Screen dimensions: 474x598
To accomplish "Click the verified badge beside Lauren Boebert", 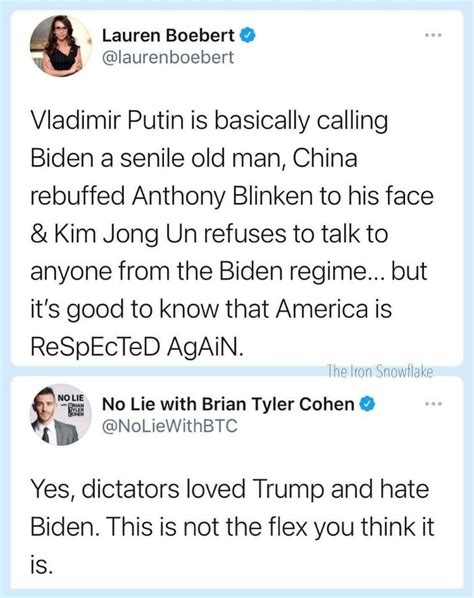I will [x=247, y=35].
